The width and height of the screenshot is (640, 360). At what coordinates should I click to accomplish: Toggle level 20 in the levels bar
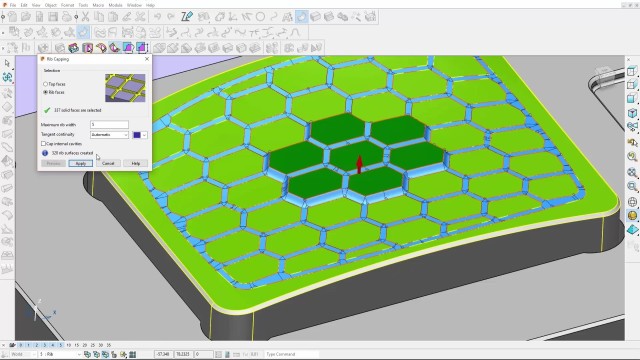84,345
